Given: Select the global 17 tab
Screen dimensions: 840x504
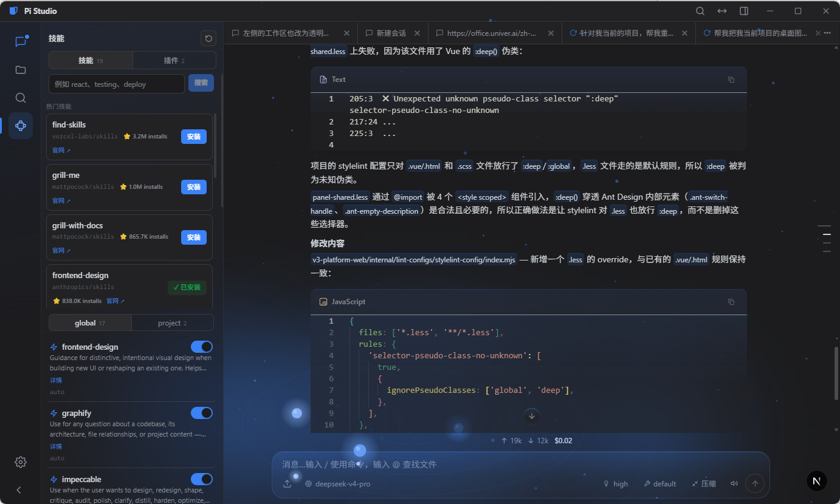Looking at the screenshot, I should [90, 323].
